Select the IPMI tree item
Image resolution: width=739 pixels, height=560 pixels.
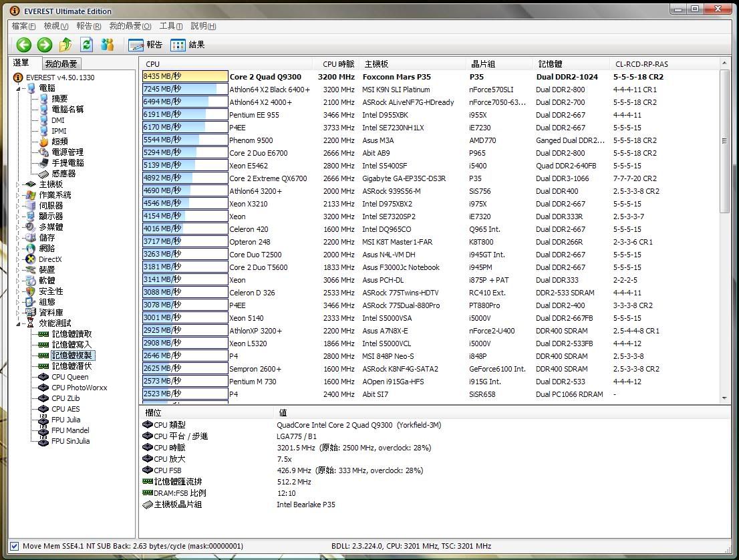tap(58, 131)
